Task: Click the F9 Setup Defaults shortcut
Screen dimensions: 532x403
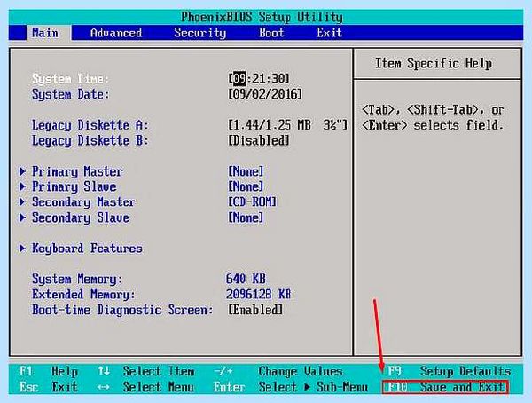Action: pos(449,371)
